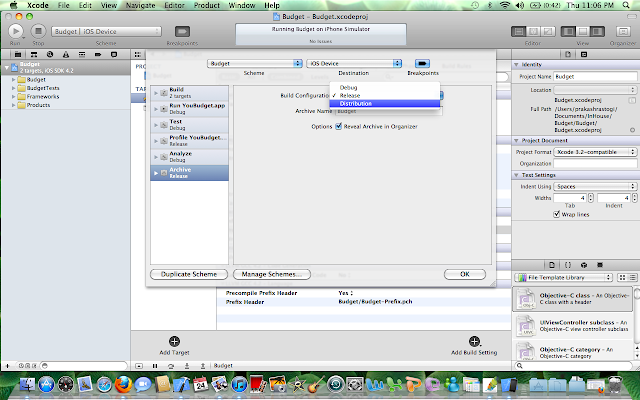Open the Scheme popup in sheet

pos(255,63)
